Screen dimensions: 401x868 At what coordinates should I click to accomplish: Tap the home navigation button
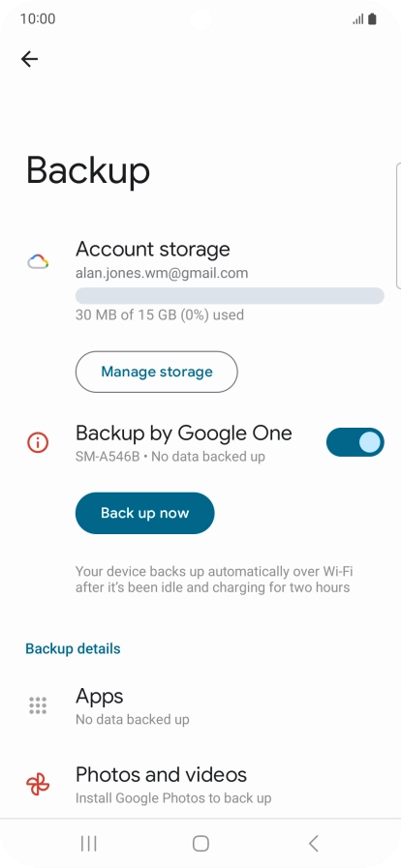click(200, 843)
